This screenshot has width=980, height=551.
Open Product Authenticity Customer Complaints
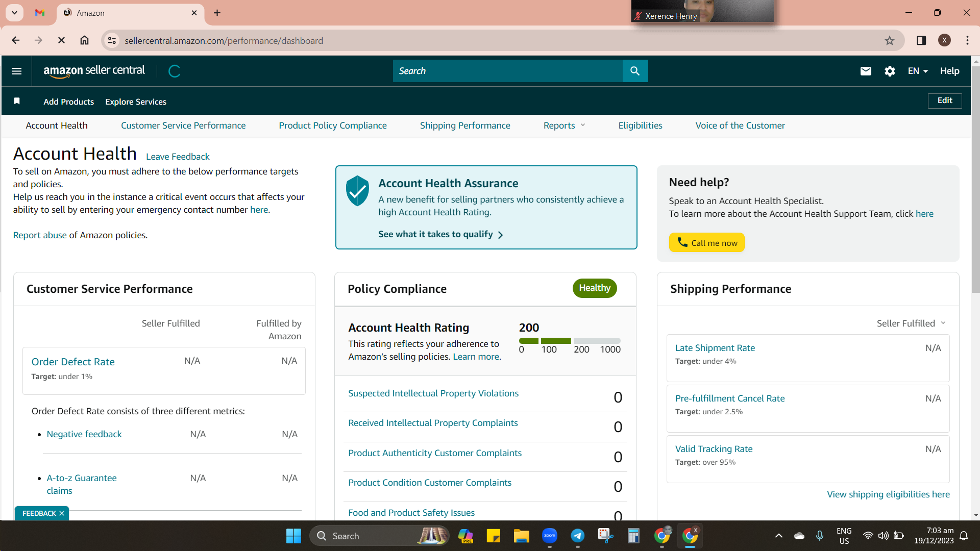pos(435,453)
